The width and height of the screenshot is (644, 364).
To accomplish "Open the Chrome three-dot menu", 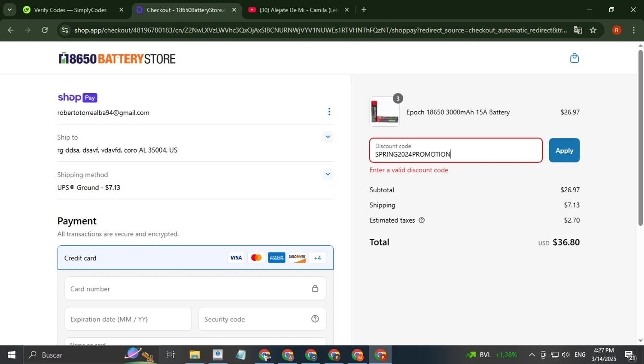I will (x=634, y=30).
